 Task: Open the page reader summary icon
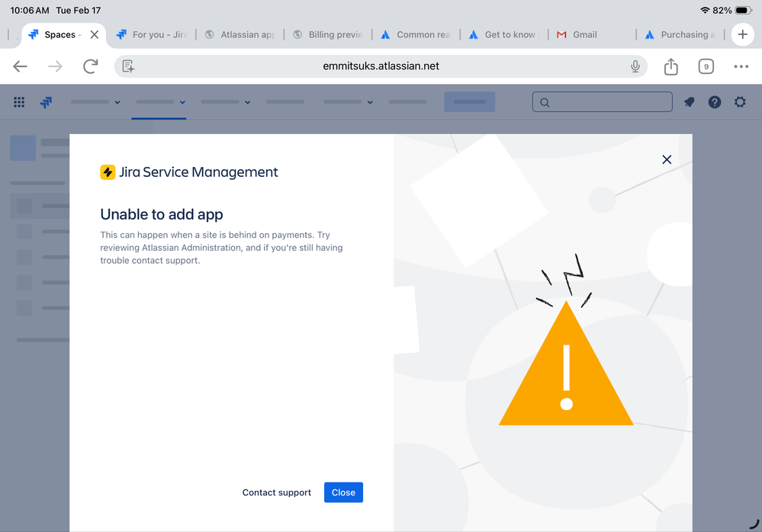128,66
